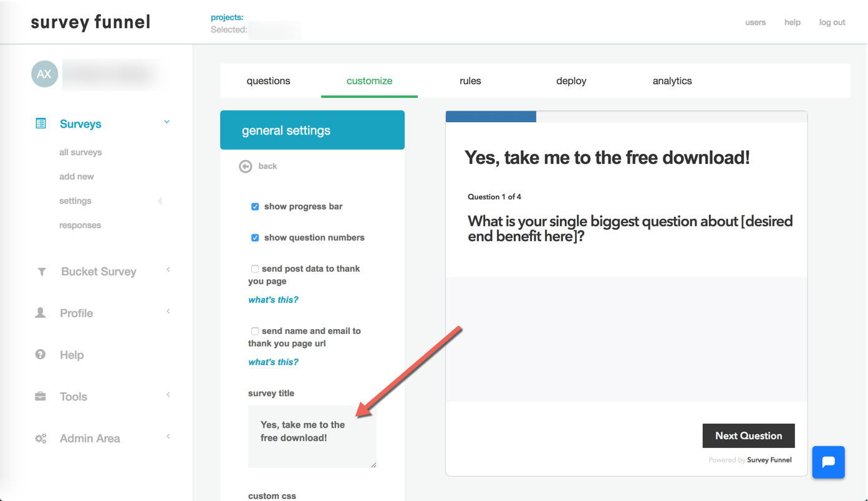Click the Bucket Survey funnel icon
Viewport: 868px width, 501px height.
pos(42,272)
